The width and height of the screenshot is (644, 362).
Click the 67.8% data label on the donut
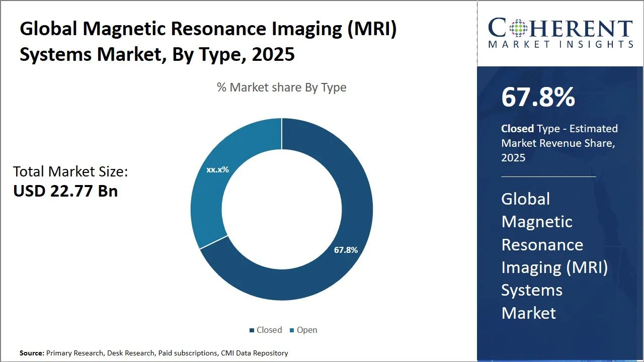click(346, 250)
